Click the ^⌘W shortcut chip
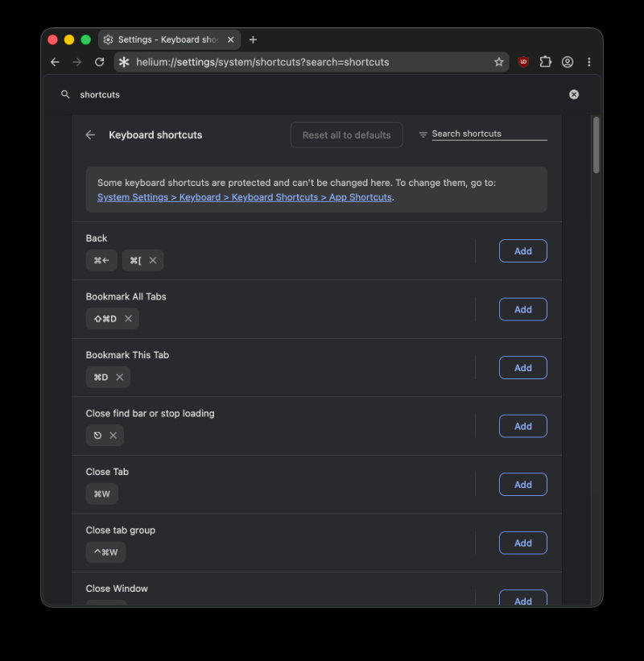Image resolution: width=644 pixels, height=661 pixels. click(x=105, y=552)
